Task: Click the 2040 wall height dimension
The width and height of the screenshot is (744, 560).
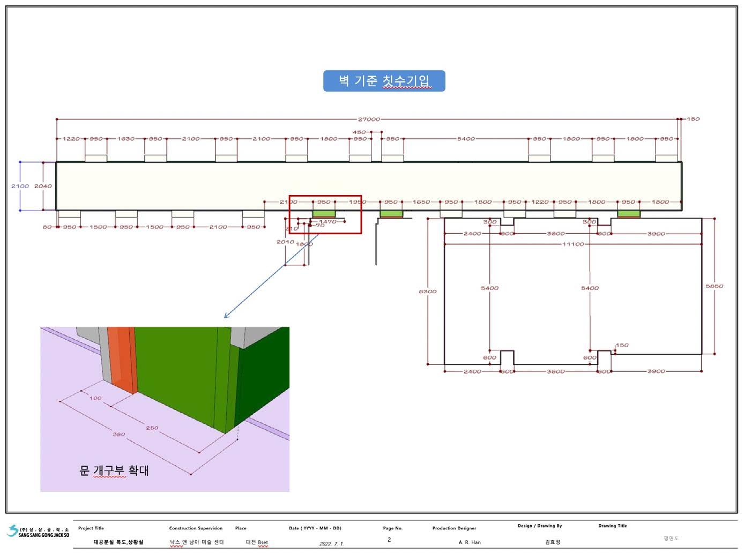Action: tap(43, 186)
